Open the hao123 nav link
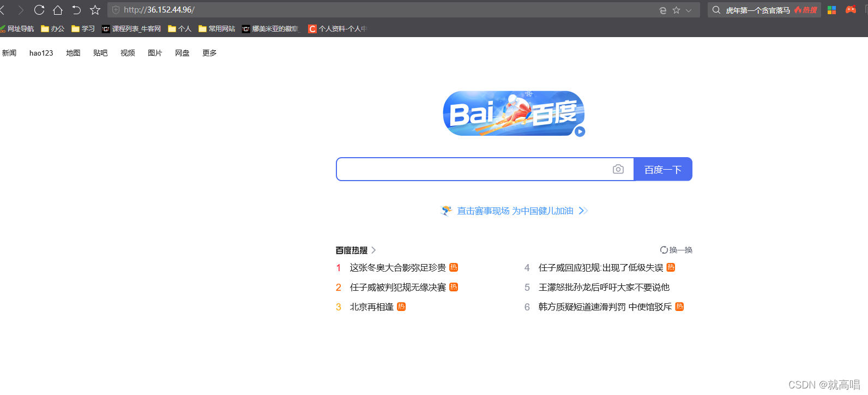The width and height of the screenshot is (868, 395). pyautogui.click(x=41, y=53)
